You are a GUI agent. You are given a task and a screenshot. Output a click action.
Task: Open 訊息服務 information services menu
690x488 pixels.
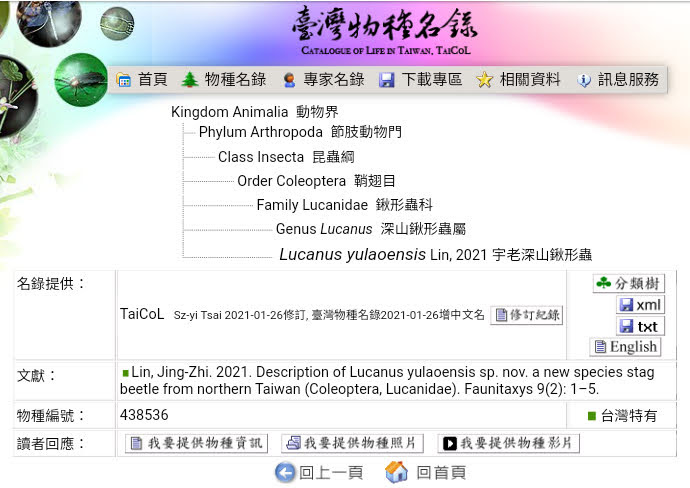pyautogui.click(x=617, y=80)
